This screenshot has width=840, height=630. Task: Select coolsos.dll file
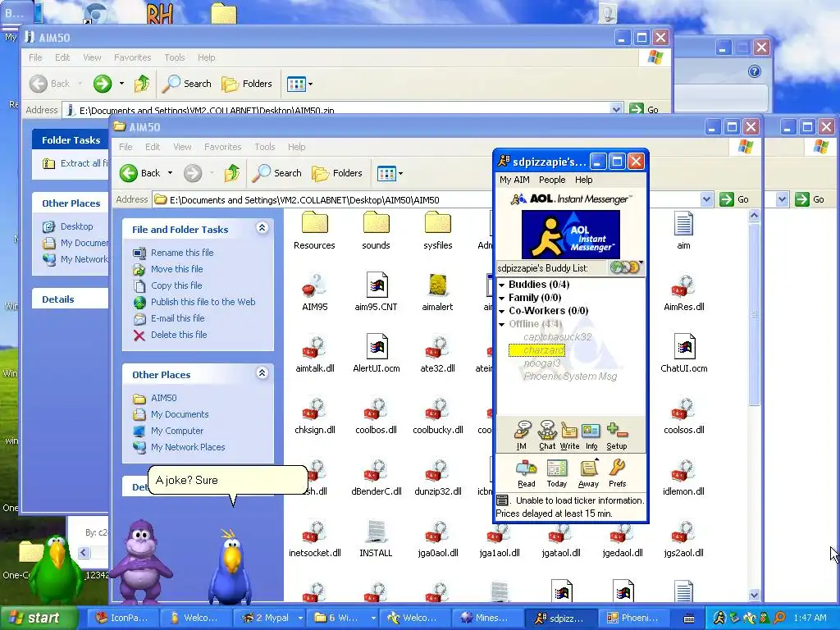683,416
